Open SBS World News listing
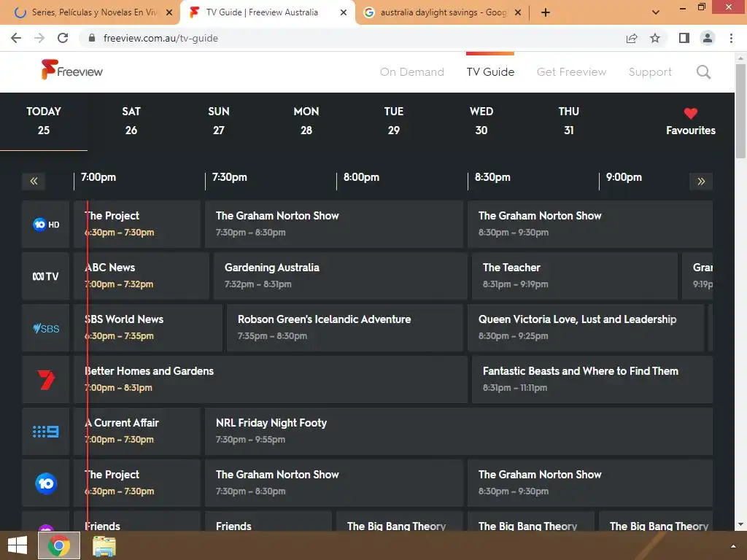747x560 pixels. click(x=148, y=328)
